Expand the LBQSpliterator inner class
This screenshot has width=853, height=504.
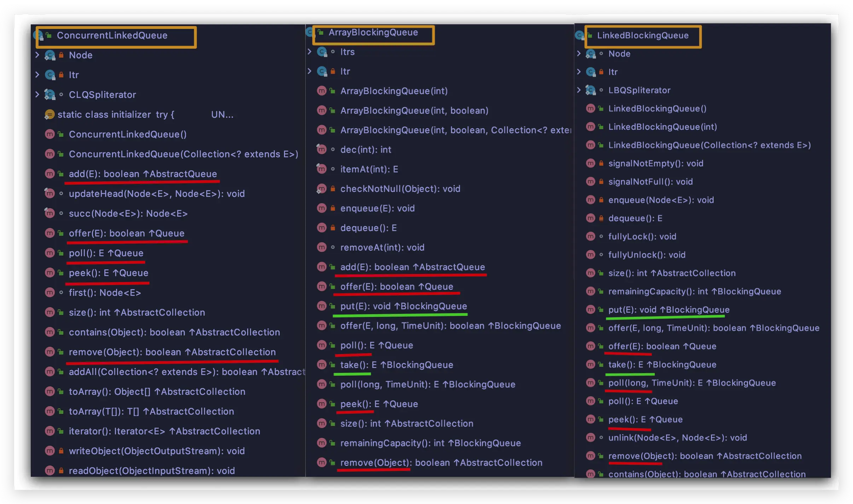pyautogui.click(x=579, y=90)
